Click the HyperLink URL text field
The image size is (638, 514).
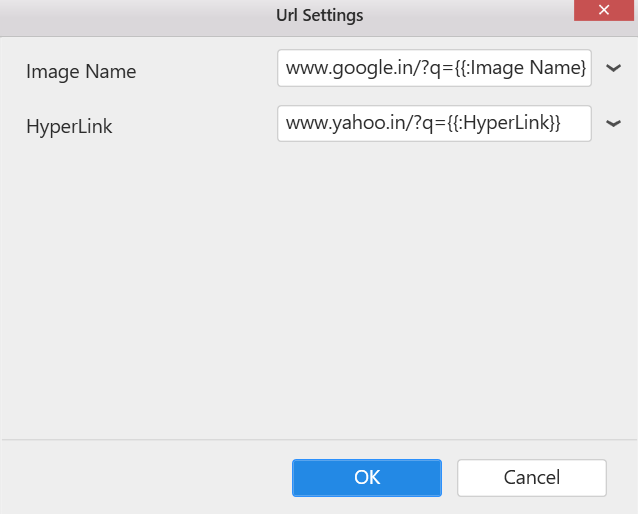[x=434, y=124]
